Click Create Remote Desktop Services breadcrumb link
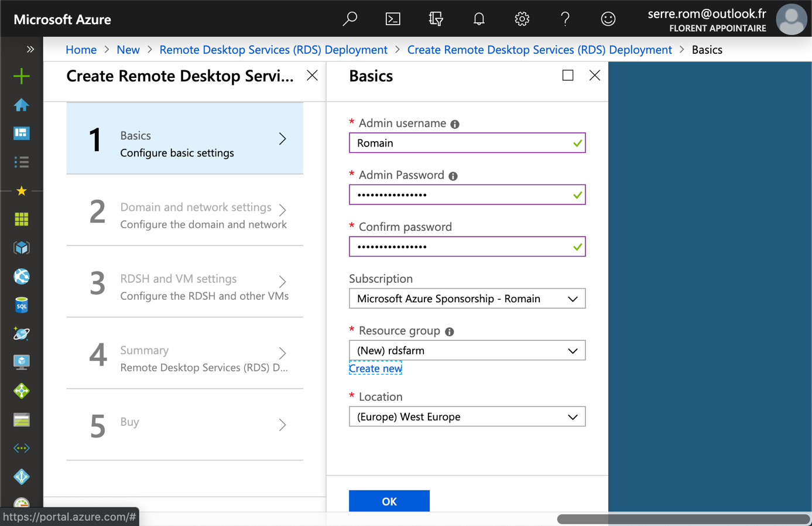 [x=539, y=50]
